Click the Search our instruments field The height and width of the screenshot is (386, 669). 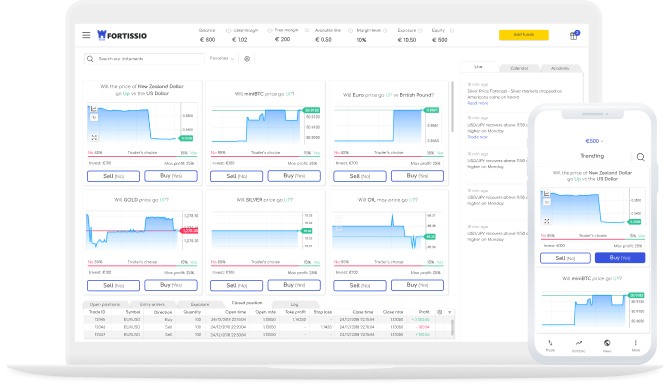(x=144, y=59)
